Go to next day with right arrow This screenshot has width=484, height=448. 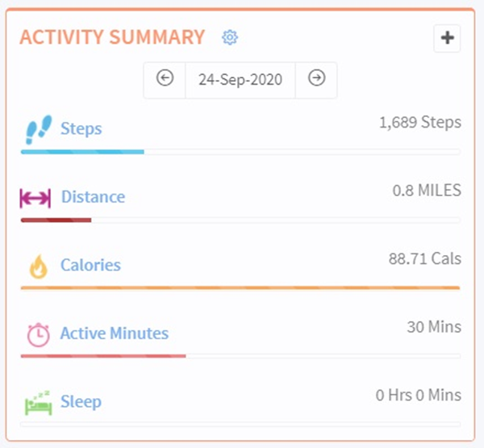coord(316,77)
